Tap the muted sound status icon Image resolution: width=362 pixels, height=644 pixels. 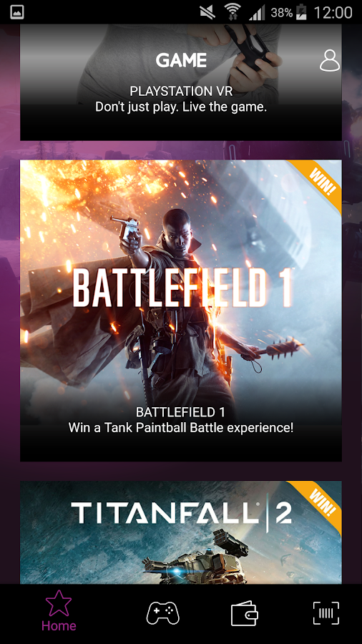207,12
